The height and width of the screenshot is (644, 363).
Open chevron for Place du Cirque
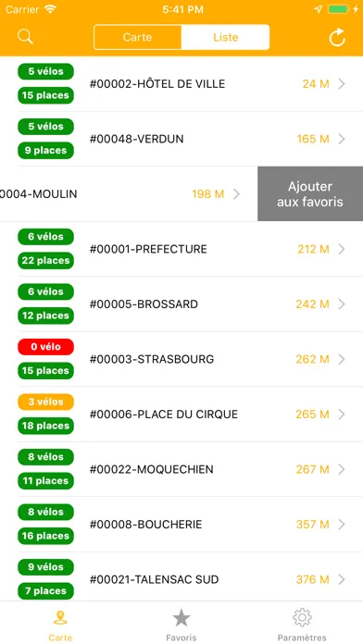pyautogui.click(x=342, y=415)
